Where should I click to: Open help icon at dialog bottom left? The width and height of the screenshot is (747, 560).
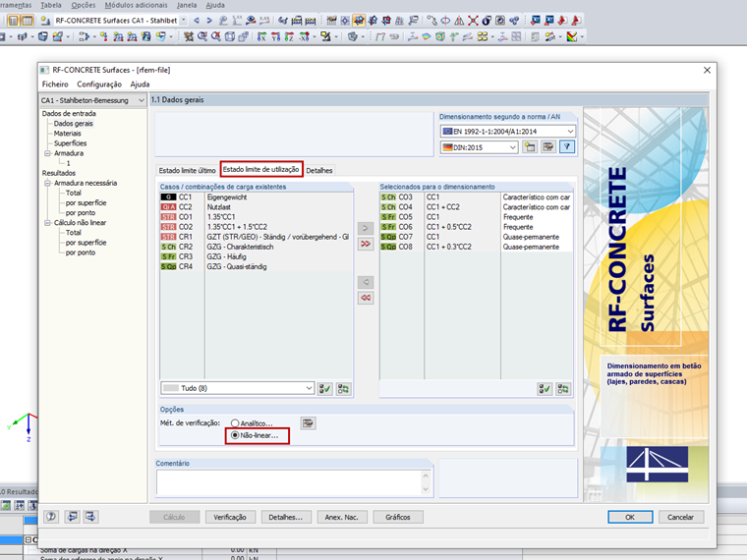[51, 517]
